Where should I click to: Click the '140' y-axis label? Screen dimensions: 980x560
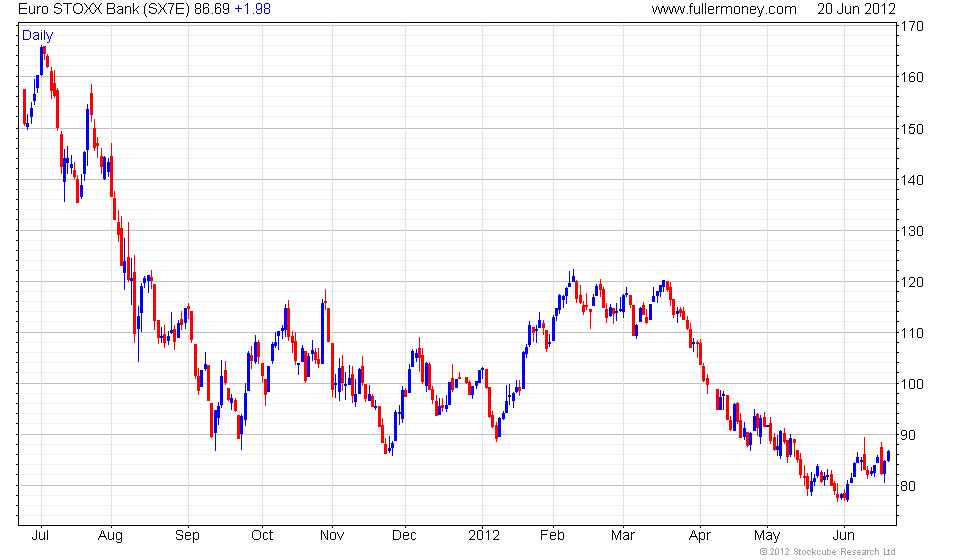[912, 180]
